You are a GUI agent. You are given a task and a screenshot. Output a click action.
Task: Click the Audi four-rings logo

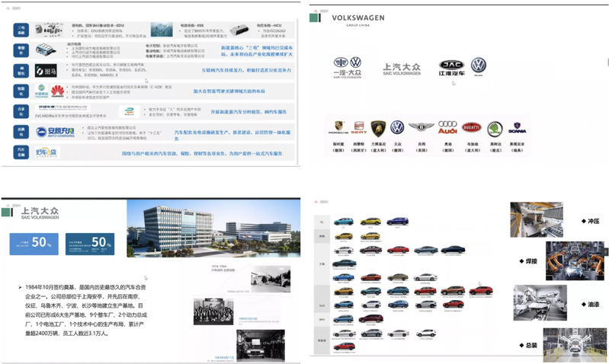tap(448, 127)
